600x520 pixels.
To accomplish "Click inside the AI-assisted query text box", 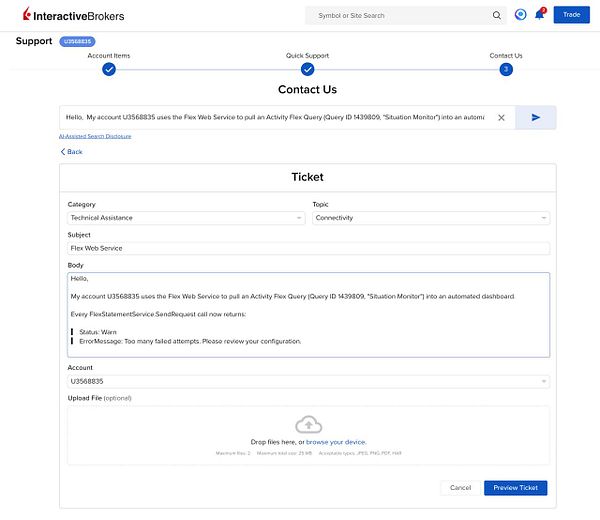I will pyautogui.click(x=275, y=117).
